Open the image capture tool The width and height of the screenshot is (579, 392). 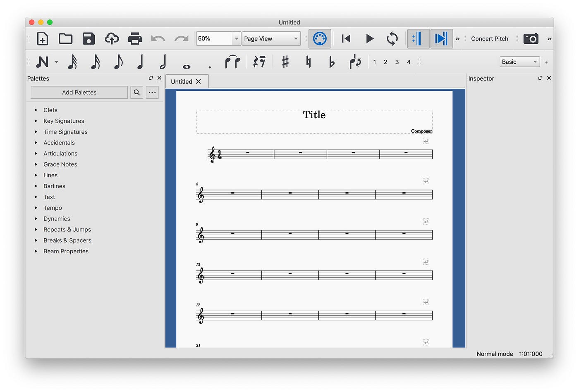click(x=531, y=38)
